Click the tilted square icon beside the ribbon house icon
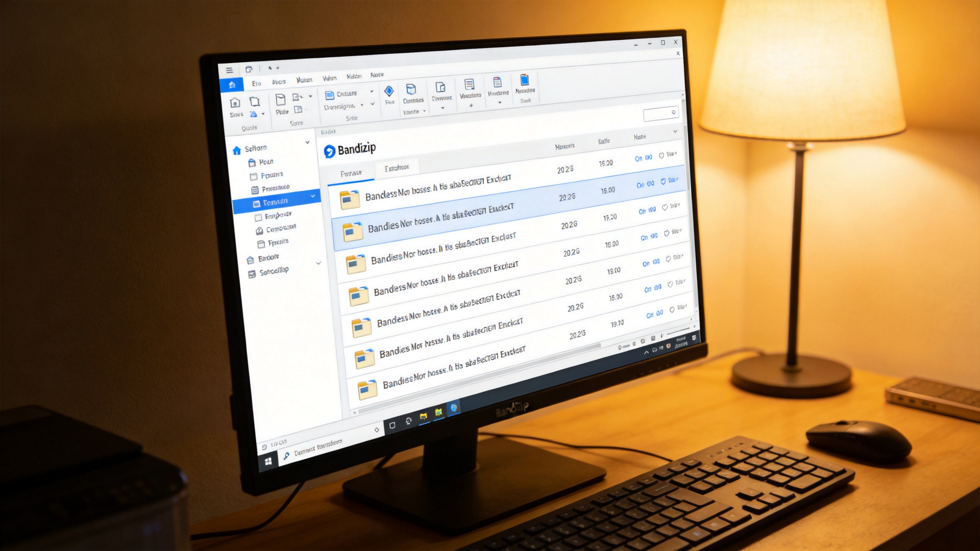The height and width of the screenshot is (551, 980). 255,101
